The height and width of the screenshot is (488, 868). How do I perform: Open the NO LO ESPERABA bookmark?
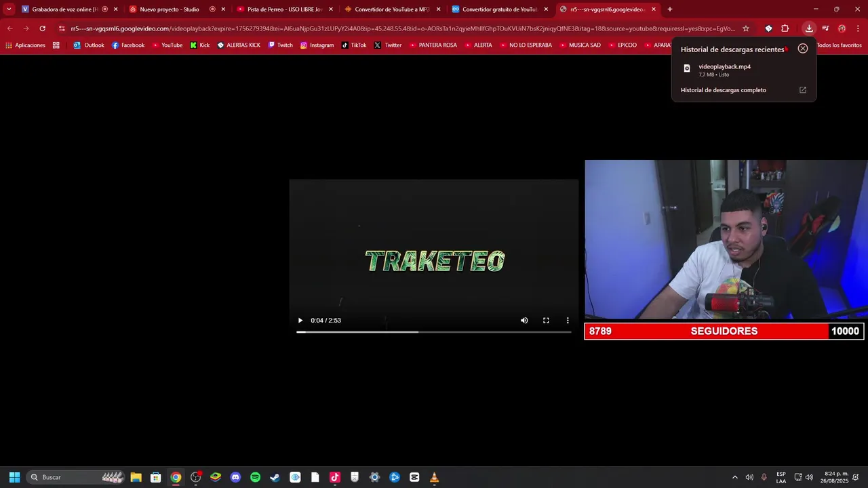pyautogui.click(x=526, y=45)
